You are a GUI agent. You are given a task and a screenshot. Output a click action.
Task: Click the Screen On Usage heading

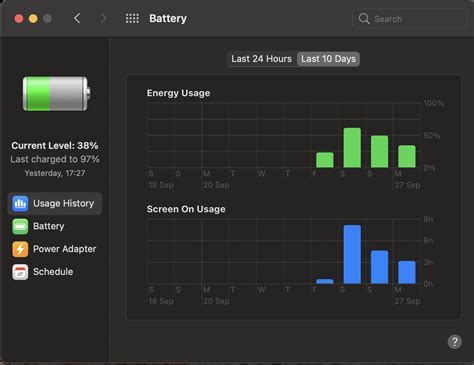click(x=186, y=209)
